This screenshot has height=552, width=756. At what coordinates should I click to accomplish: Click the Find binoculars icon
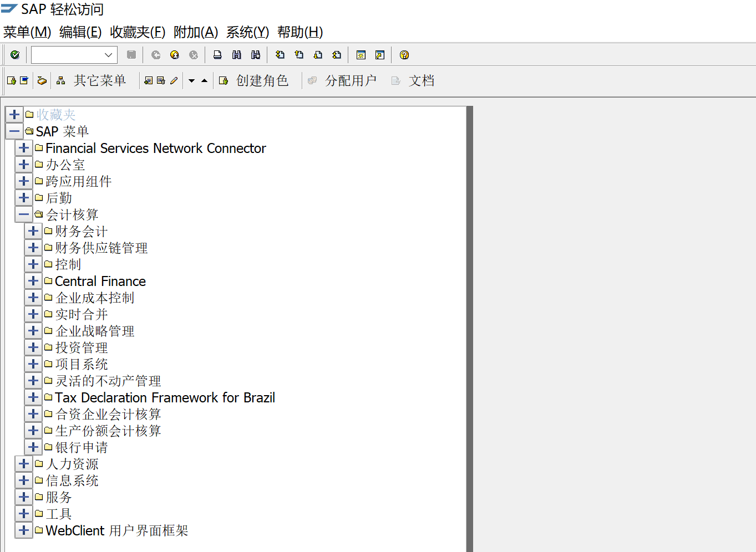pyautogui.click(x=237, y=55)
